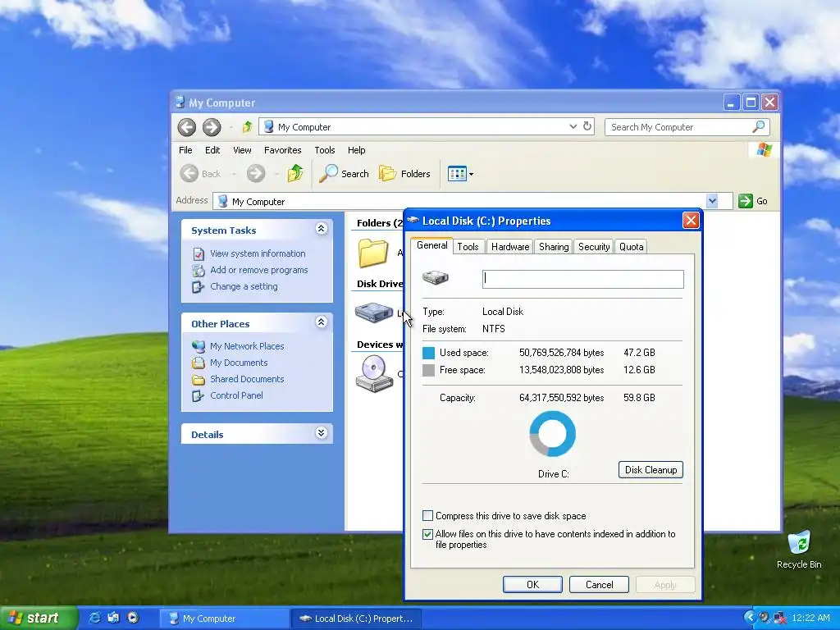This screenshot has width=840, height=630.
Task: Click the blue Used space color swatch
Action: tap(428, 353)
